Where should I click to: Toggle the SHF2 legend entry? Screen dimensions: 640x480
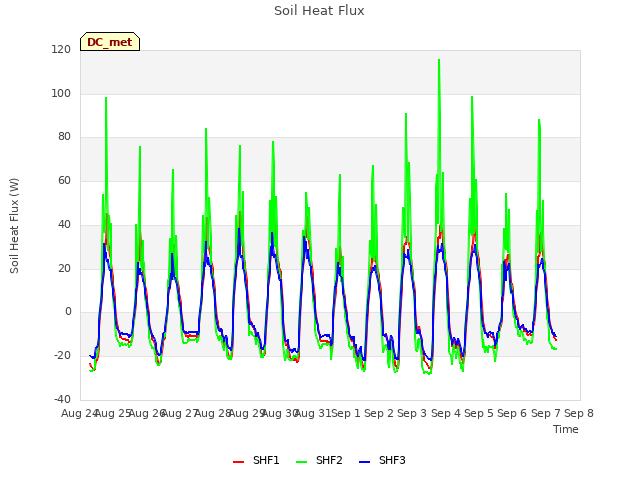click(x=319, y=461)
